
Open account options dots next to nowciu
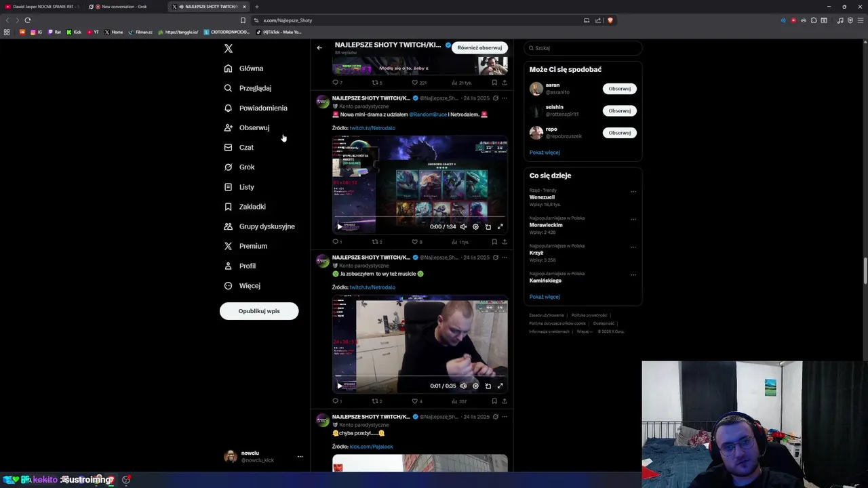pos(300,457)
